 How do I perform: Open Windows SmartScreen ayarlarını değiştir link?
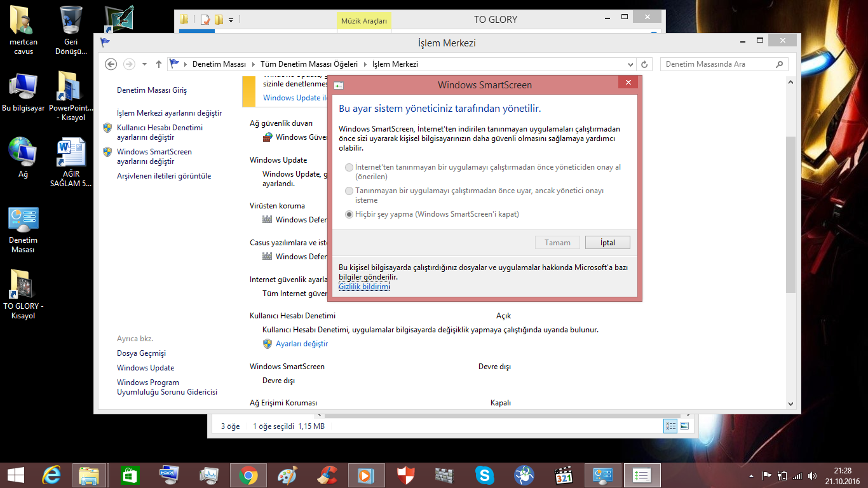pyautogui.click(x=154, y=156)
